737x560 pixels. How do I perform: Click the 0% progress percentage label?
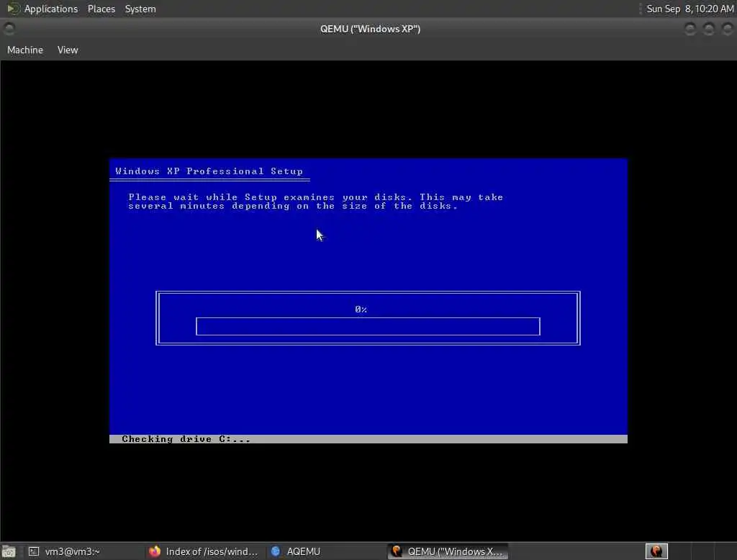361,309
